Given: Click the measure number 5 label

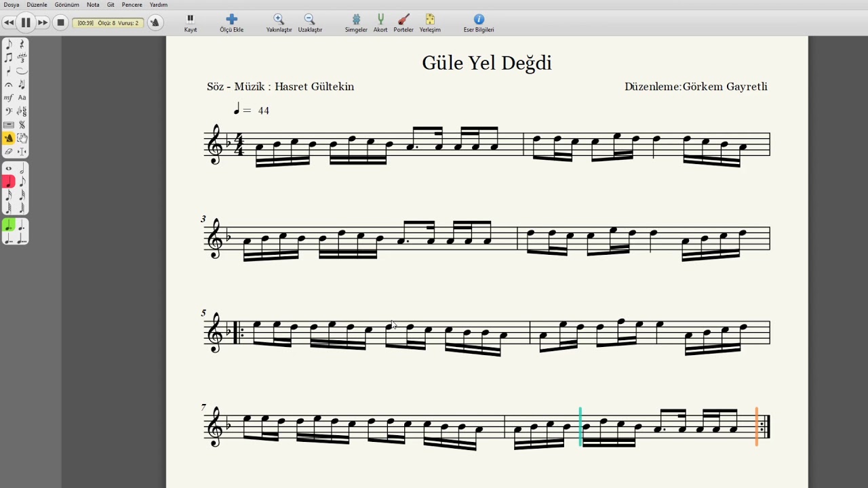Looking at the screenshot, I should (203, 313).
